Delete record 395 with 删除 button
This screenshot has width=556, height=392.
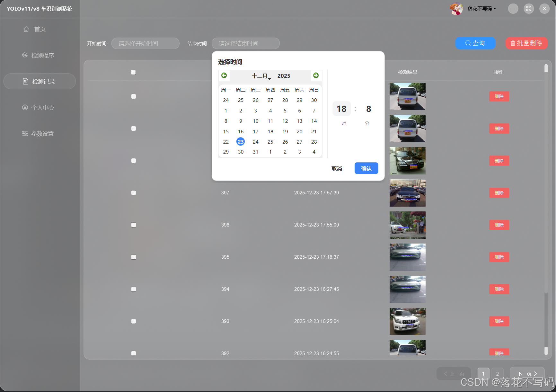[x=499, y=257]
